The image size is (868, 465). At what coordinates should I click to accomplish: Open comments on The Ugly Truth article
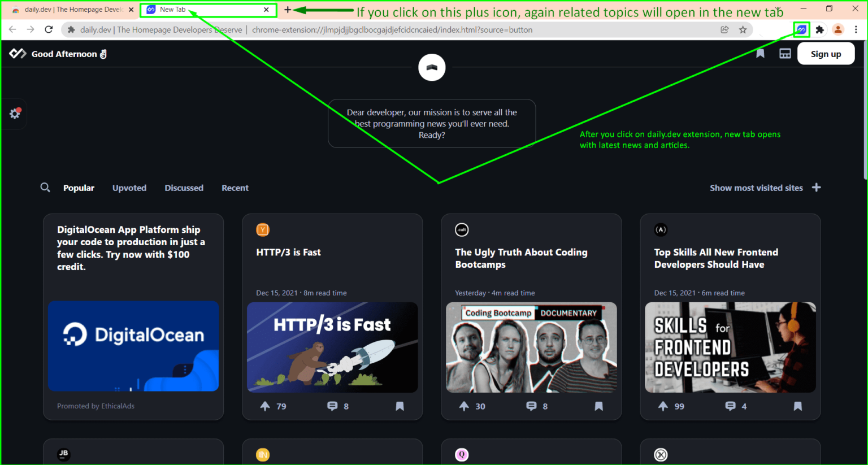pos(531,406)
